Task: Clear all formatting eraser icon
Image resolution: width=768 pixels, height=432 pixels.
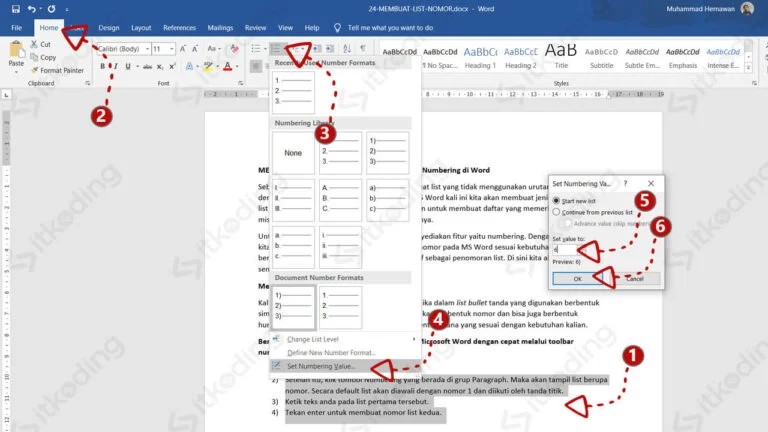Action: pyautogui.click(x=234, y=48)
